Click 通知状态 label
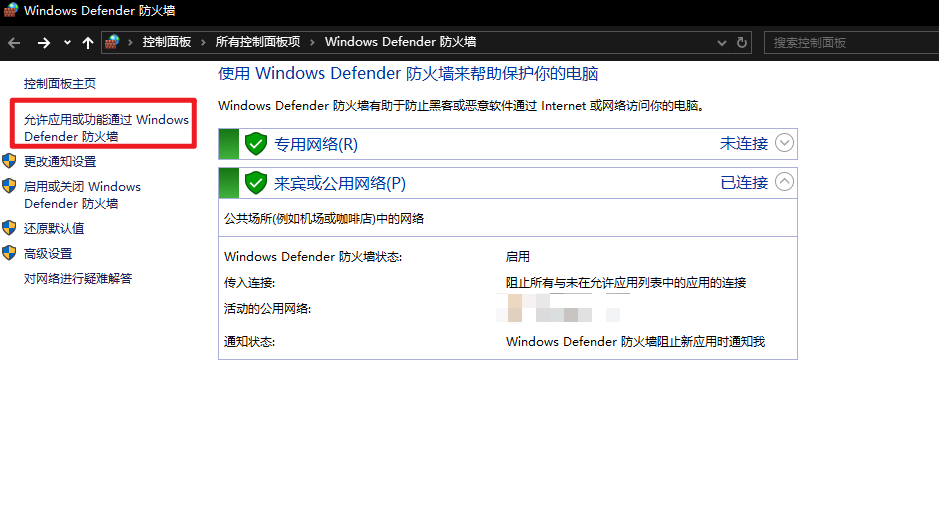This screenshot has height=521, width=939. (x=249, y=342)
